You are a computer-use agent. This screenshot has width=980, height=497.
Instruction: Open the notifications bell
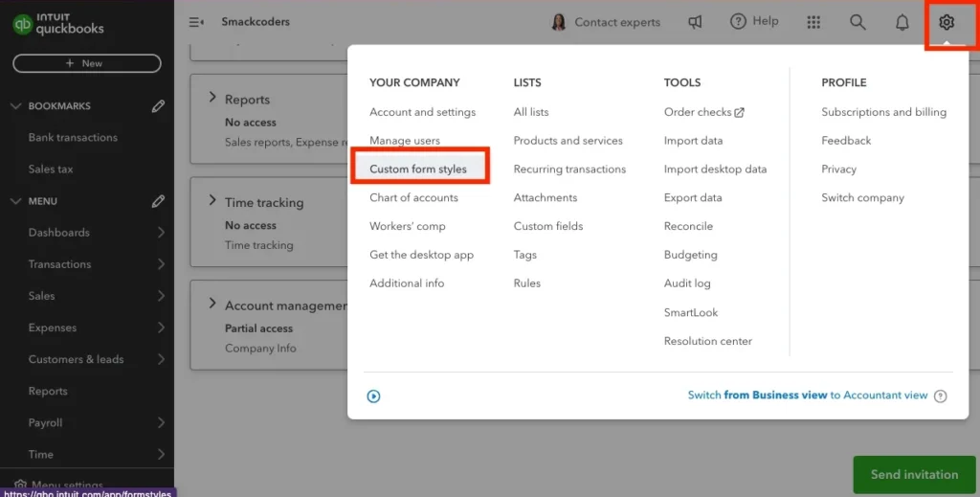pos(902,23)
